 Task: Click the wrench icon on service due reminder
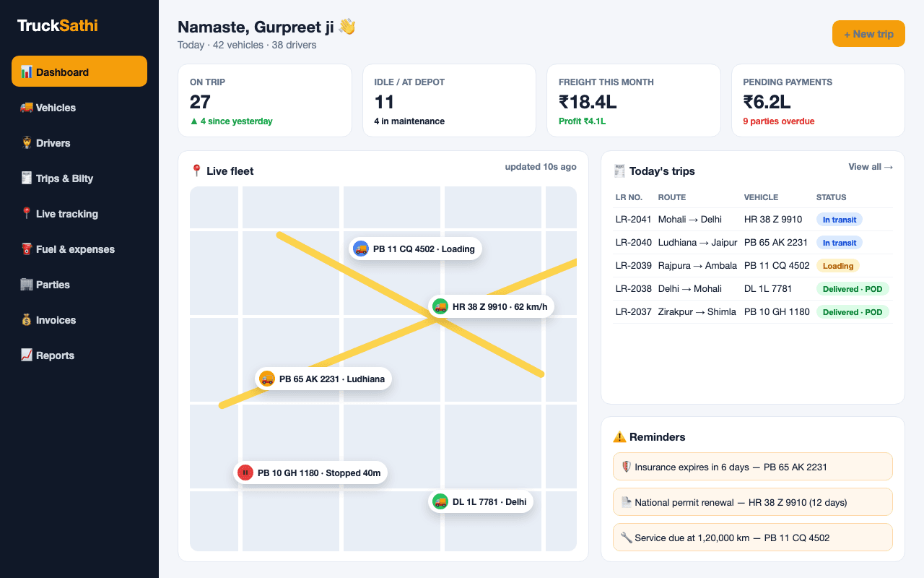626,538
